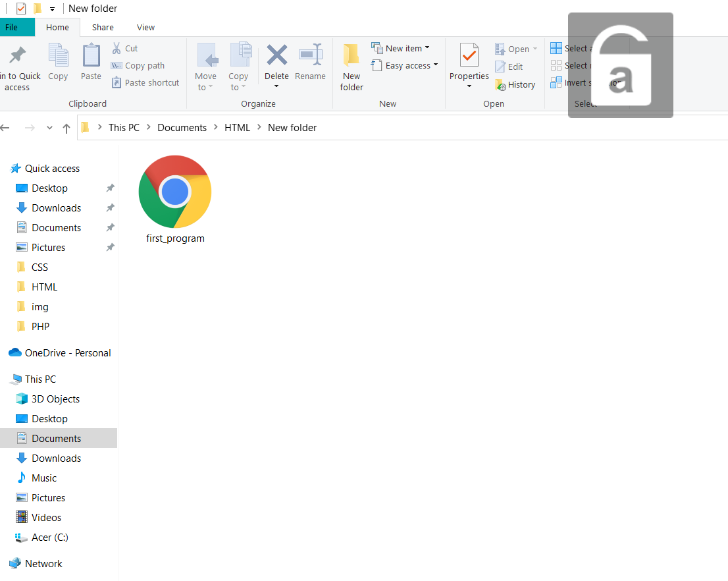
Task: Expand the Easy access dropdown
Action: coord(435,65)
